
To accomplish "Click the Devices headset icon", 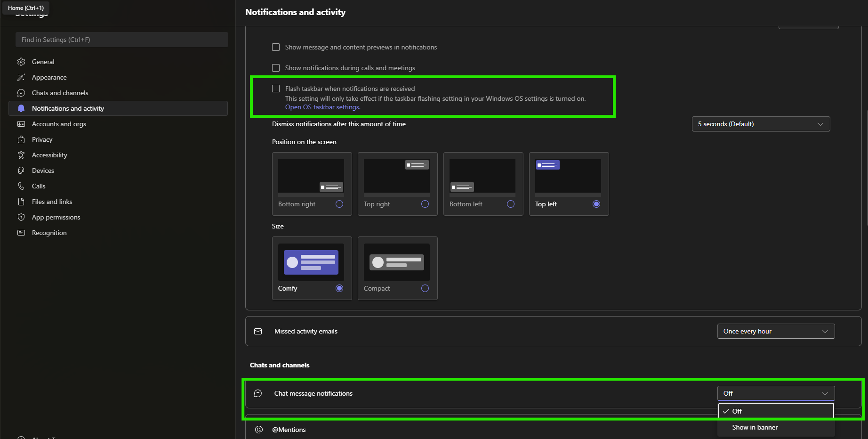I will tap(21, 171).
